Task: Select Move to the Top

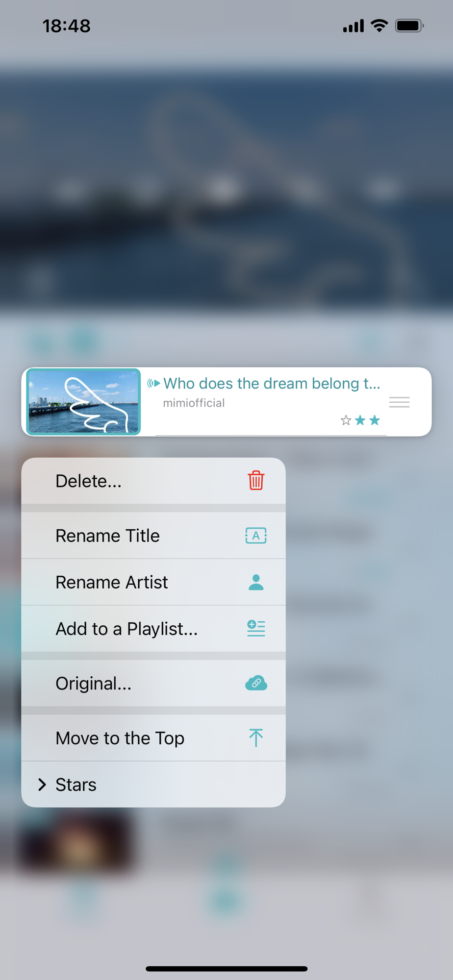Action: pyautogui.click(x=153, y=738)
